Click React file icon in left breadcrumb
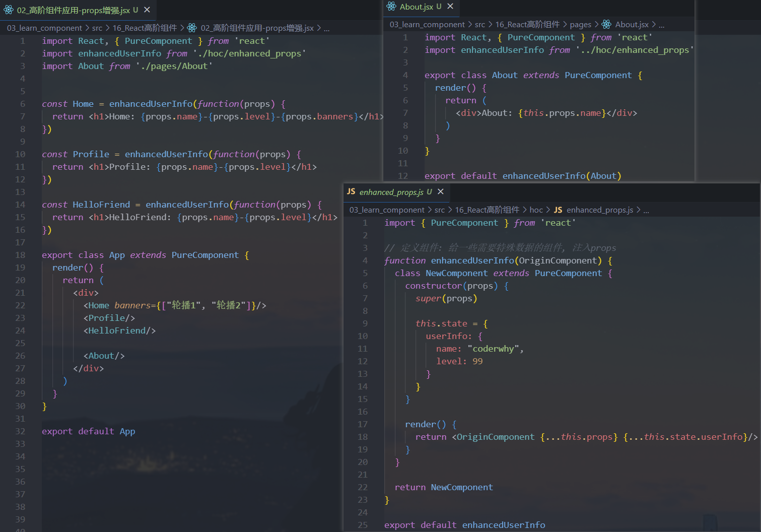The image size is (761, 532). (192, 28)
